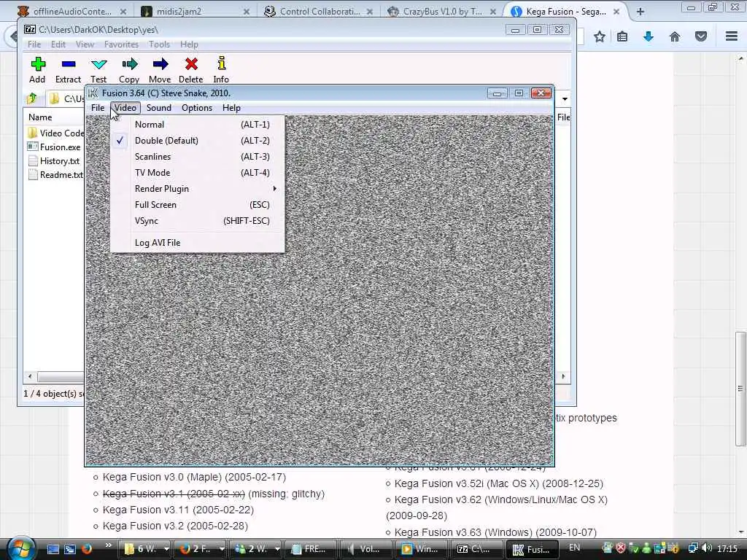Image resolution: width=747 pixels, height=560 pixels.
Task: Click the network tray icon
Action: pyautogui.click(x=694, y=548)
